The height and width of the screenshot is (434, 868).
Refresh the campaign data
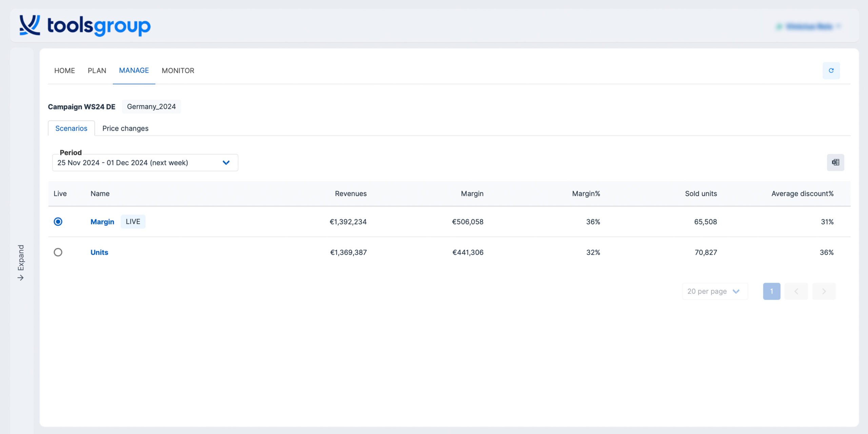point(831,71)
